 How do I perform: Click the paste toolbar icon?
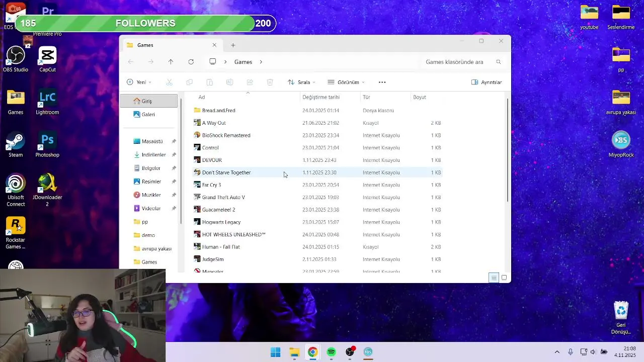209,82
